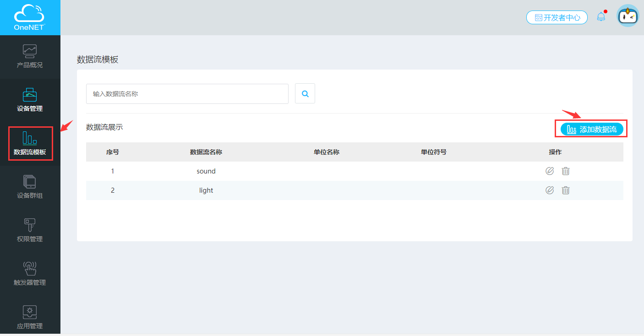The height and width of the screenshot is (336, 644).
Task: Click the 操作 column header
Action: (x=555, y=152)
